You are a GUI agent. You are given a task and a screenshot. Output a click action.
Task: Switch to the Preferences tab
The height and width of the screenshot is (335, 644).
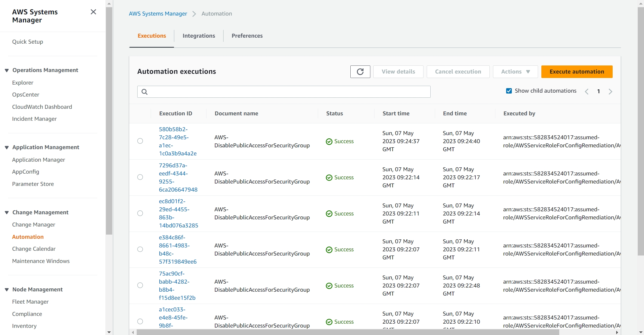247,36
